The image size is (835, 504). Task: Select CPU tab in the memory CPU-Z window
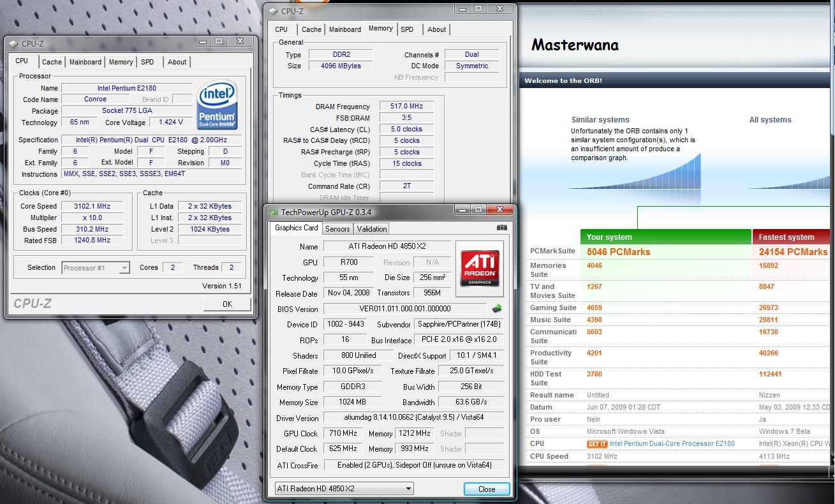[281, 29]
